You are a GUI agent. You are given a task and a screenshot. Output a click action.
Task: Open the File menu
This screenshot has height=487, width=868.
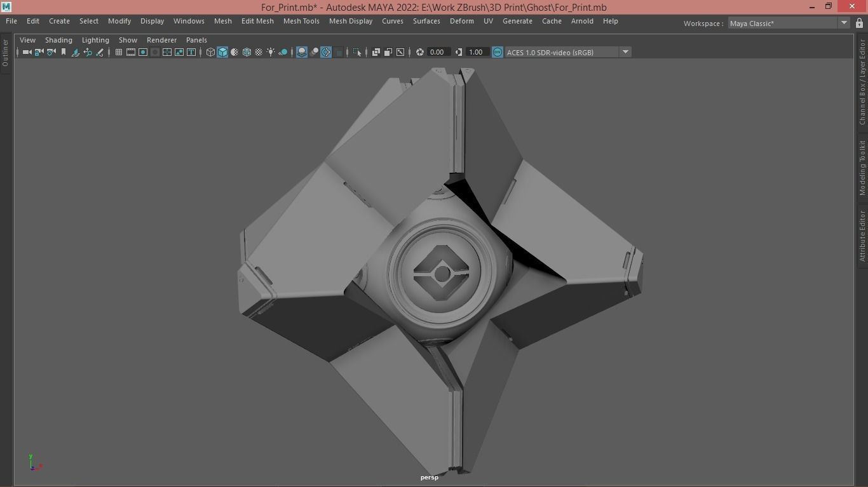pyautogui.click(x=11, y=21)
